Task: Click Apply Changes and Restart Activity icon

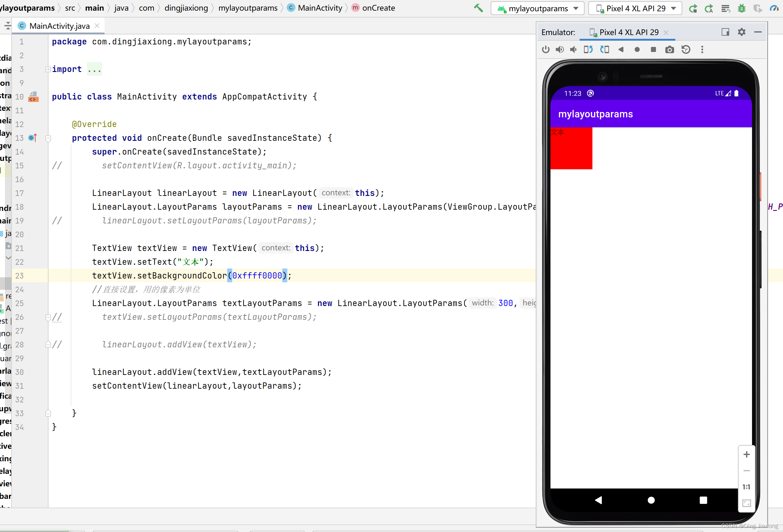Action: click(x=709, y=8)
